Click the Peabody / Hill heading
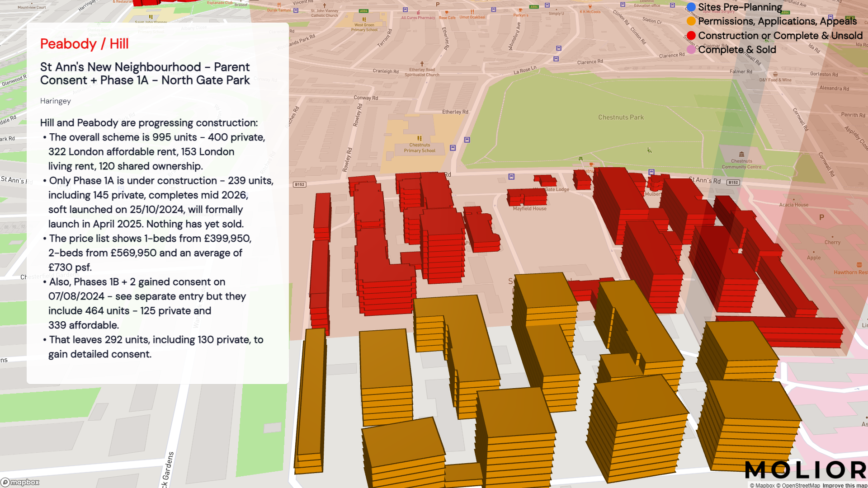The height and width of the screenshot is (488, 868). 85,44
